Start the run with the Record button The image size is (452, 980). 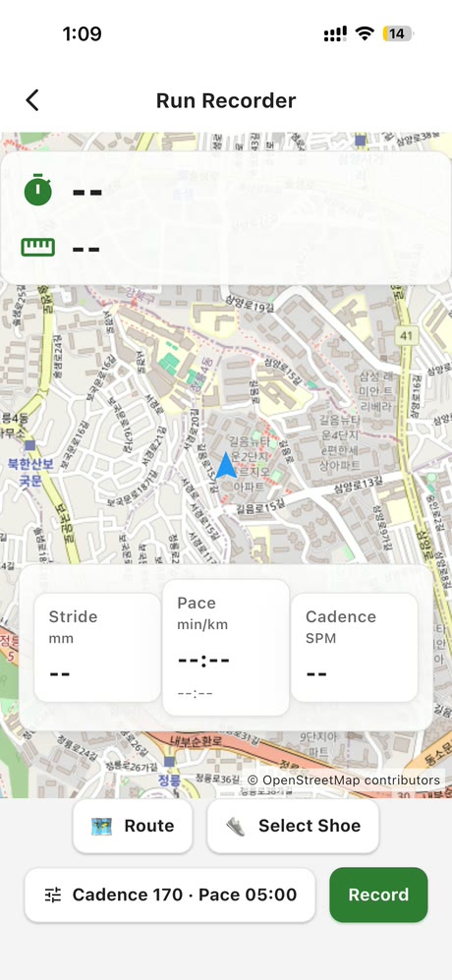pyautogui.click(x=378, y=894)
